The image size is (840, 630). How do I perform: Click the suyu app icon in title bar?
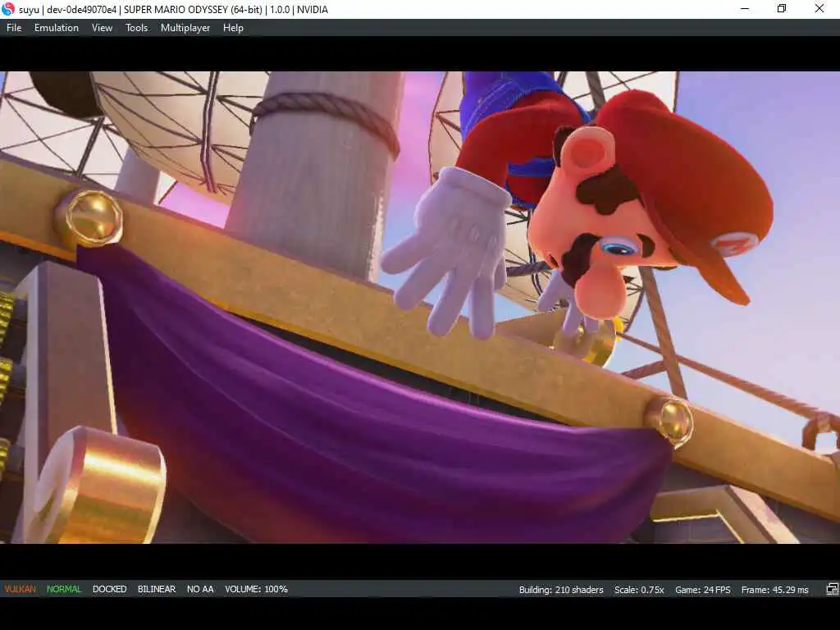tap(8, 9)
